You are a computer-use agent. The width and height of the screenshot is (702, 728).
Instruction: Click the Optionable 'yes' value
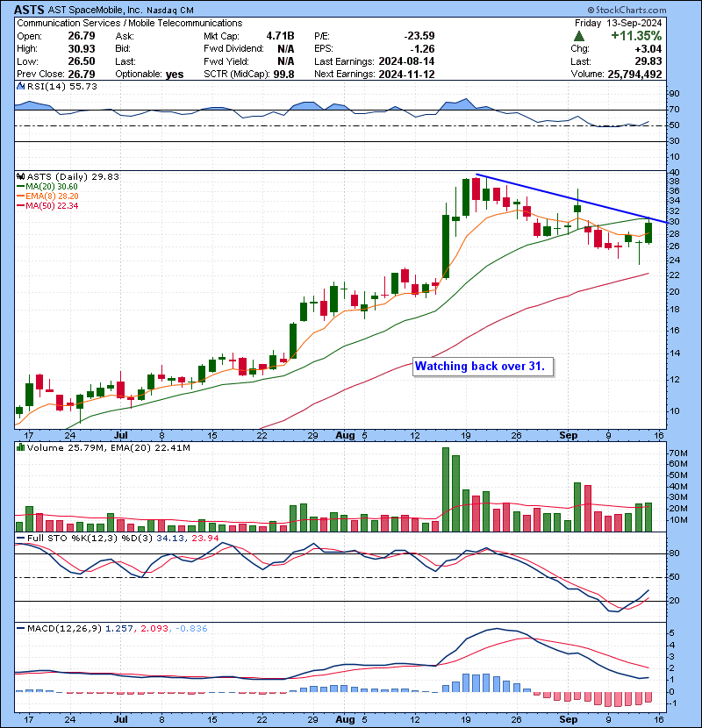click(175, 75)
